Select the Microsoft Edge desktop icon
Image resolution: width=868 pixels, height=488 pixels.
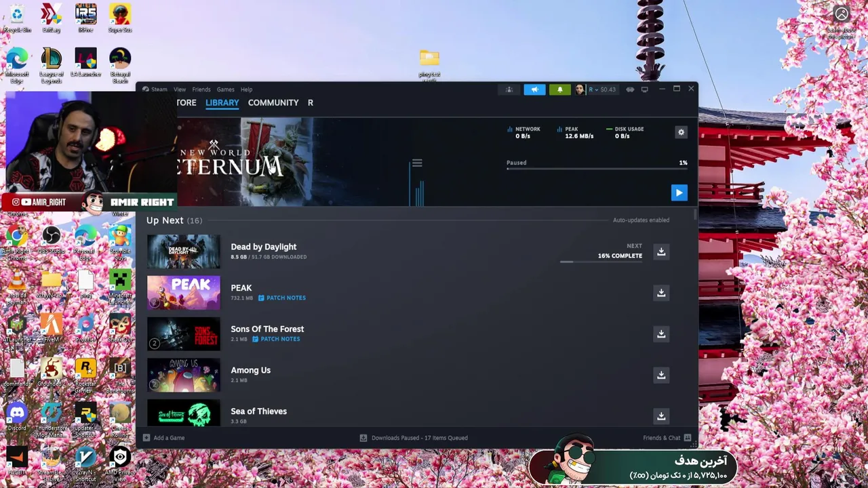[17, 66]
